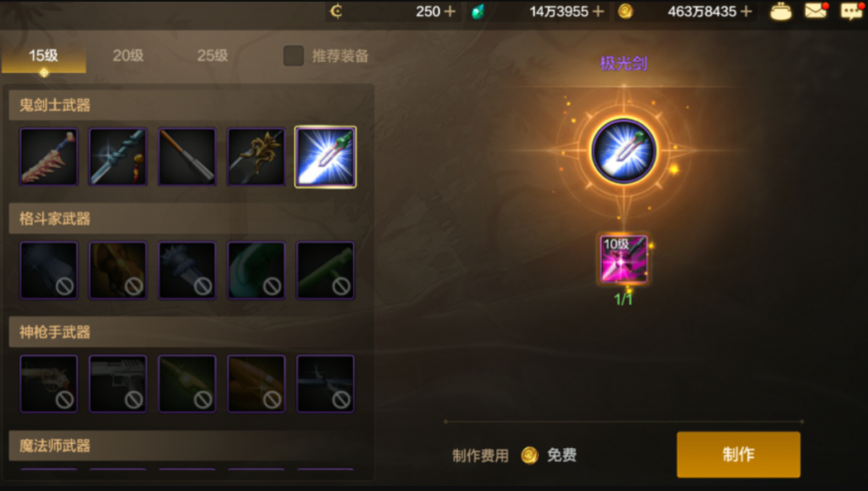Select the red jagged sword weapon icon

coord(49,157)
